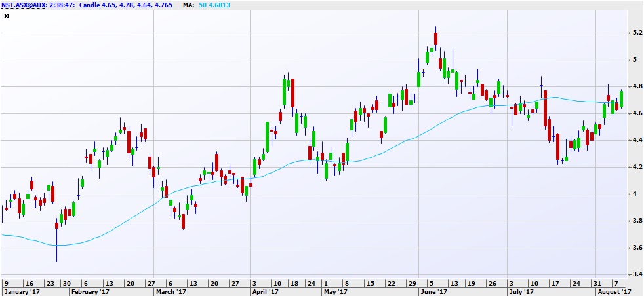The width and height of the screenshot is (644, 296).
Task: Select the March '17 month label
Action: pyautogui.click(x=171, y=292)
